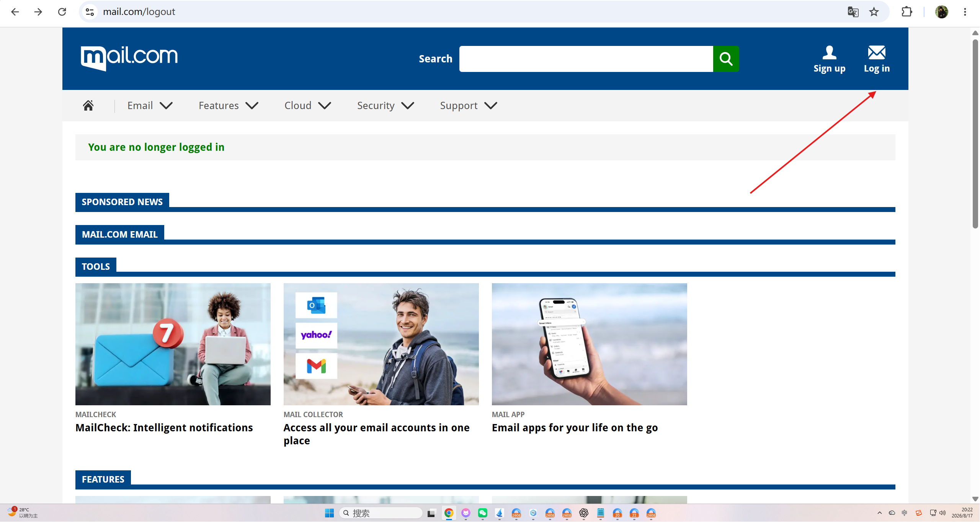Click the weather widget in the taskbar
Screen dimensions: 980x522
(22, 513)
